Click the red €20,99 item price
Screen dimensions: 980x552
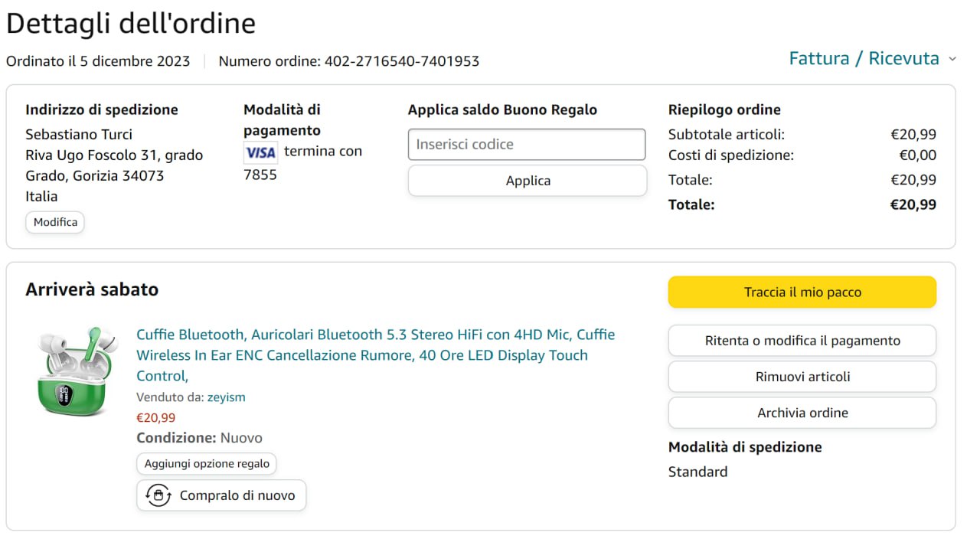[155, 418]
